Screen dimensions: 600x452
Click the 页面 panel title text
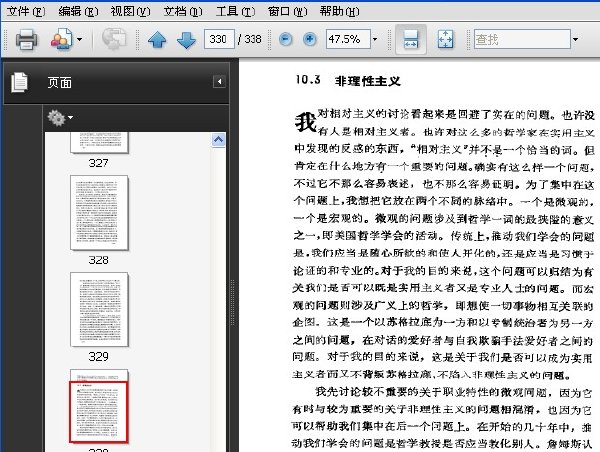tap(60, 82)
